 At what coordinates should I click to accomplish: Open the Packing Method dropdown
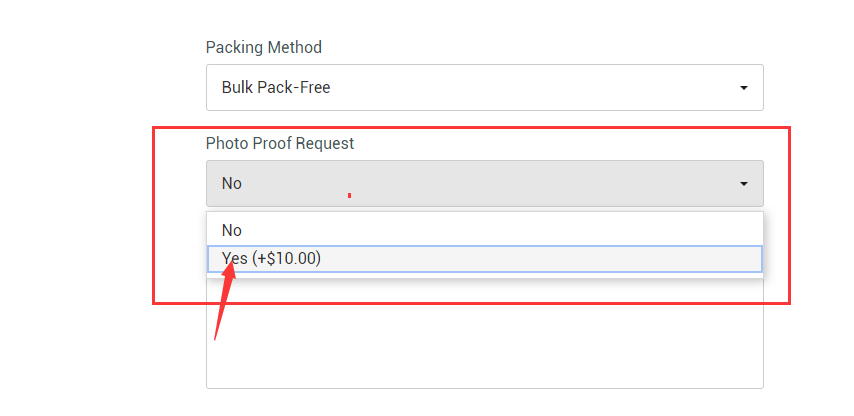pyautogui.click(x=484, y=88)
